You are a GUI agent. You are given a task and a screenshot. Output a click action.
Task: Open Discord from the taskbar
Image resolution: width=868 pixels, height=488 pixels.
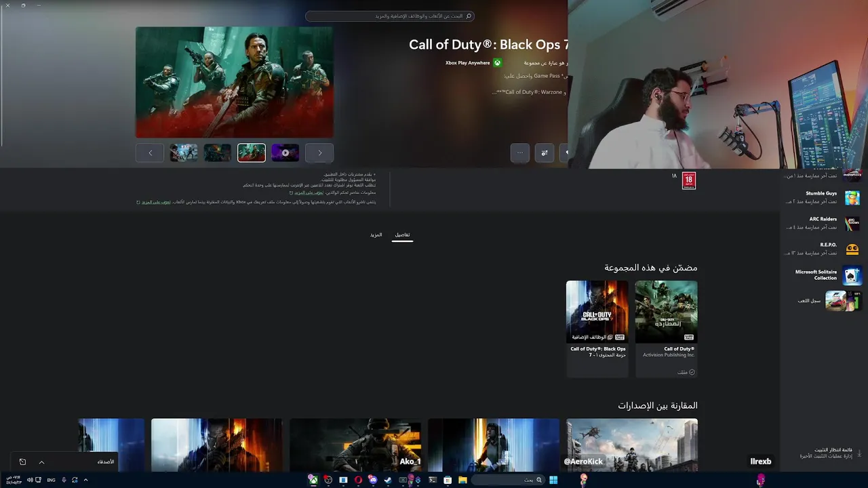[x=373, y=480]
